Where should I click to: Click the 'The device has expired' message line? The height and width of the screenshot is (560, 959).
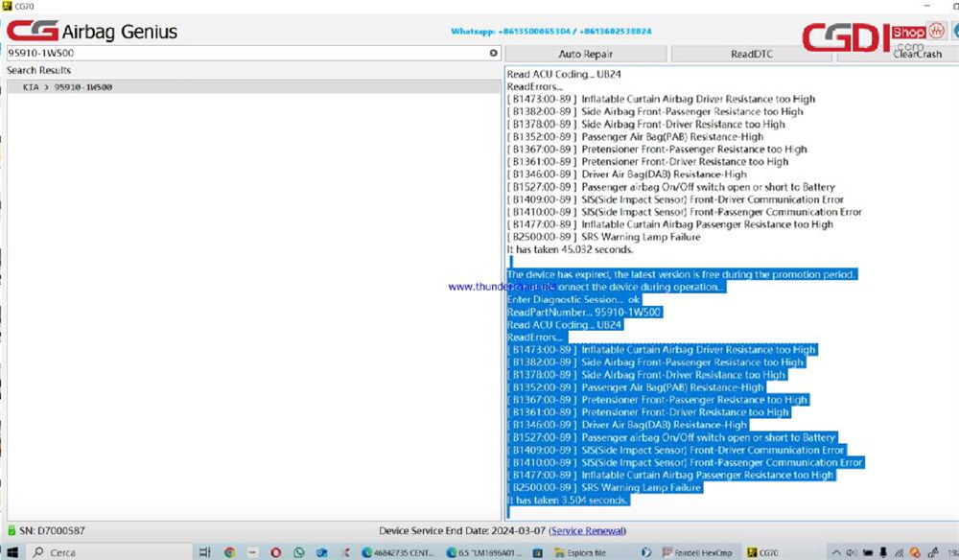pyautogui.click(x=681, y=274)
